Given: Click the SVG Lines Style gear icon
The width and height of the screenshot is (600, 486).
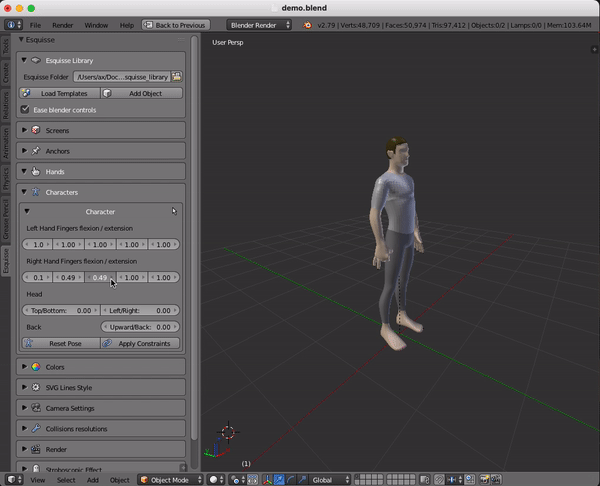Looking at the screenshot, I should pyautogui.click(x=36, y=387).
